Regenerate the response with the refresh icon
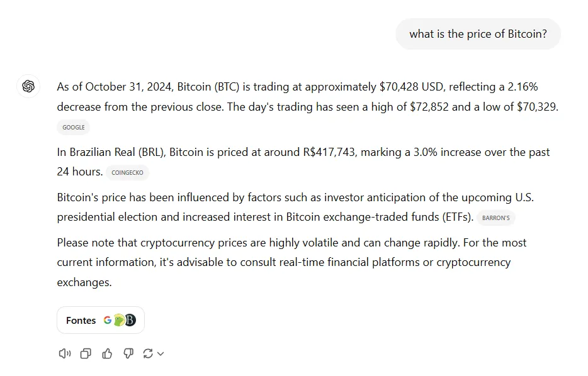The image size is (588, 376). [x=148, y=354]
